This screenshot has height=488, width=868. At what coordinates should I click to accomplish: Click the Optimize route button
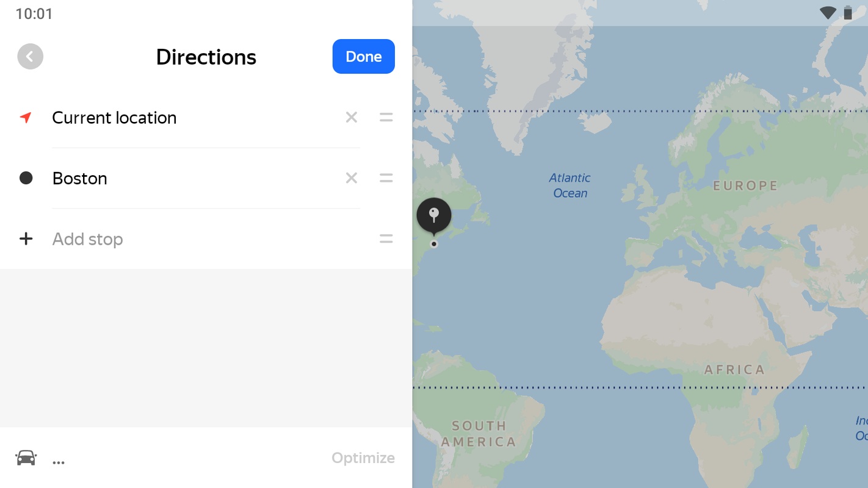click(363, 457)
